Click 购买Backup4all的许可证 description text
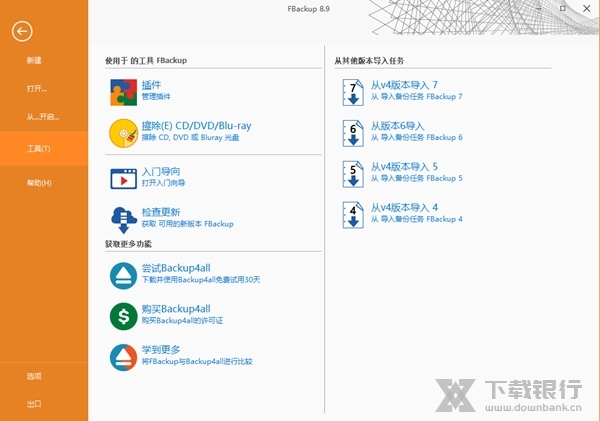600x421 pixels. click(183, 320)
